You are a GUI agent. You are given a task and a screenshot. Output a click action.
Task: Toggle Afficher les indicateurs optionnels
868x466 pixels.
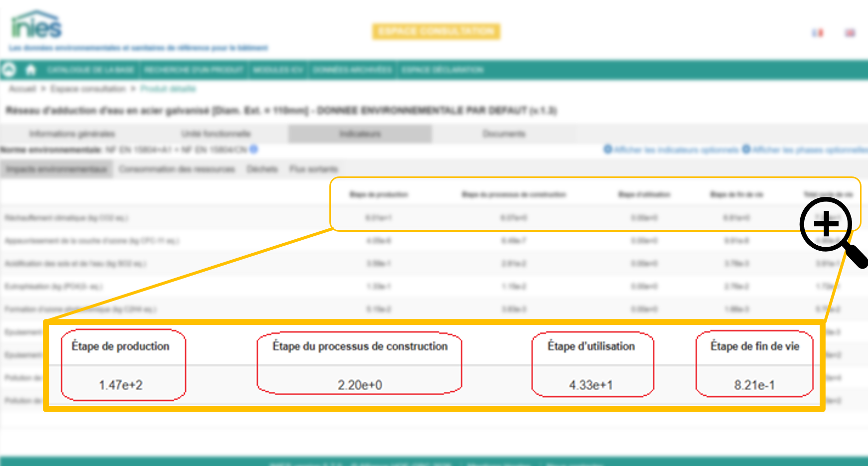click(x=671, y=150)
